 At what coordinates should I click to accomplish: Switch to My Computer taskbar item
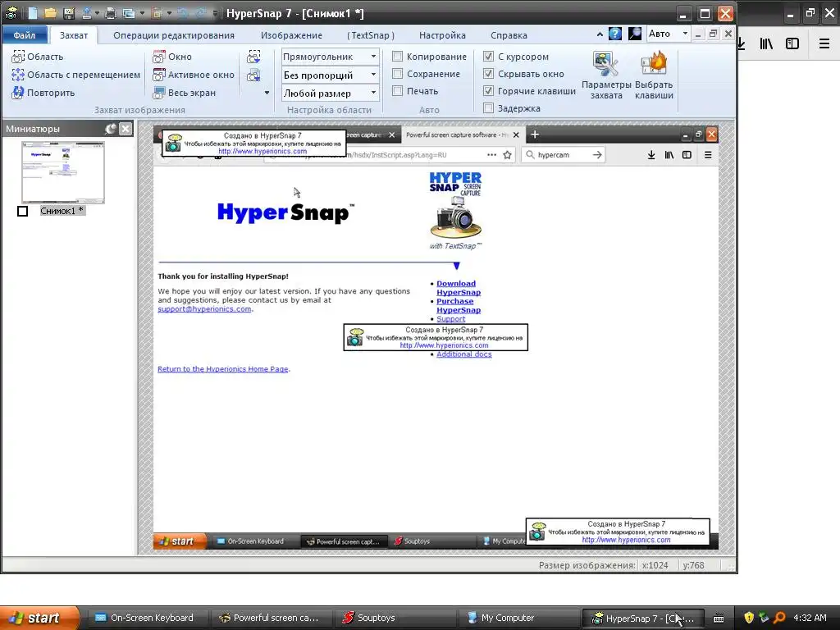(518, 618)
